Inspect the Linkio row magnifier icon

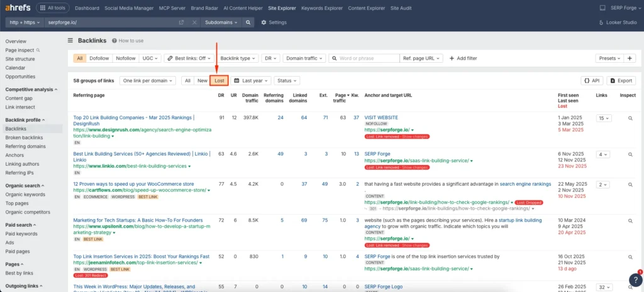(x=630, y=154)
